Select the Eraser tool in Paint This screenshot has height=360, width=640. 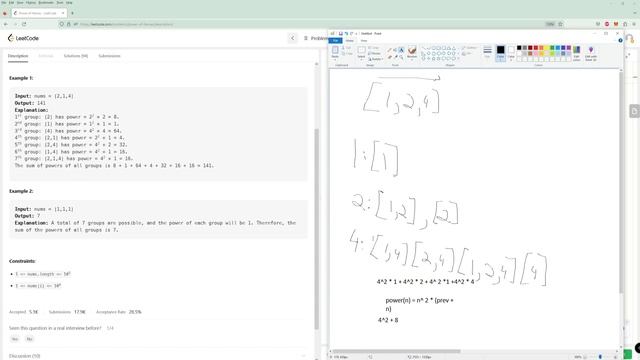point(389,57)
